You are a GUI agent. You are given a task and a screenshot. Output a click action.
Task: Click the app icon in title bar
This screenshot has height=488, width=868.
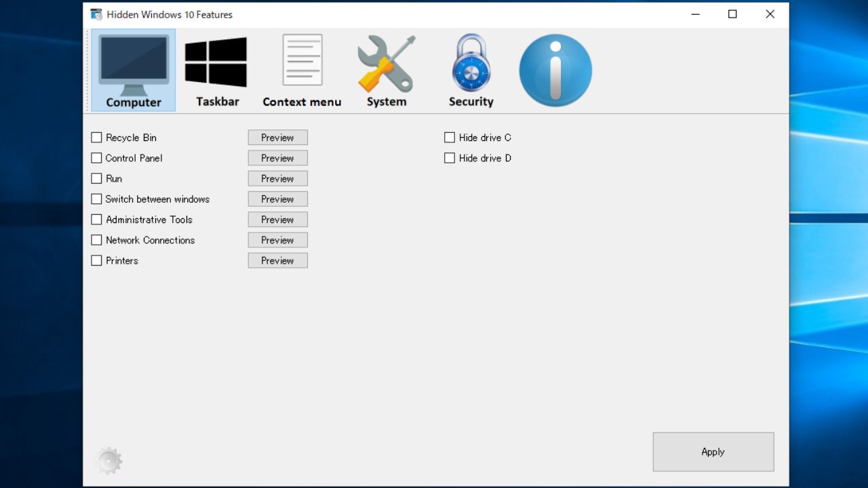(96, 14)
